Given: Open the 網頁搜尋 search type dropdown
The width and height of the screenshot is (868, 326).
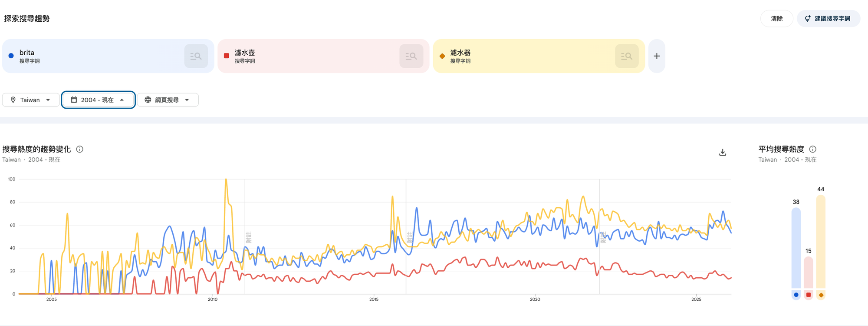Looking at the screenshot, I should click(168, 100).
